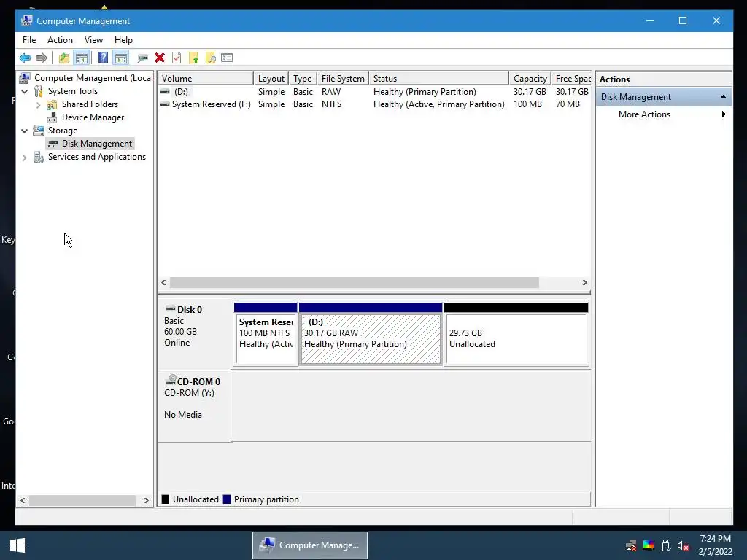The width and height of the screenshot is (747, 560).
Task: Click volume list horizontal scrollbar left arrow
Action: pos(163,282)
